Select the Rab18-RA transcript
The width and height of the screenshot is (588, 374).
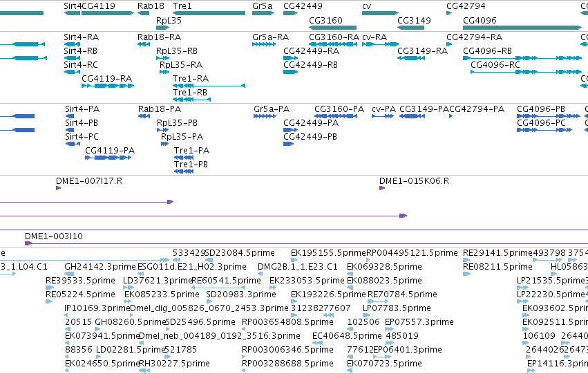[x=144, y=44]
